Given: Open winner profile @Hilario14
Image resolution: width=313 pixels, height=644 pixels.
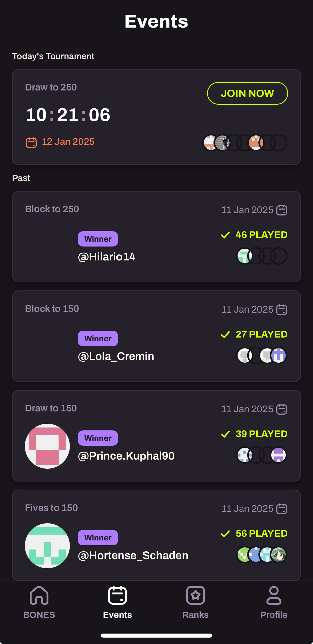Looking at the screenshot, I should [x=106, y=257].
